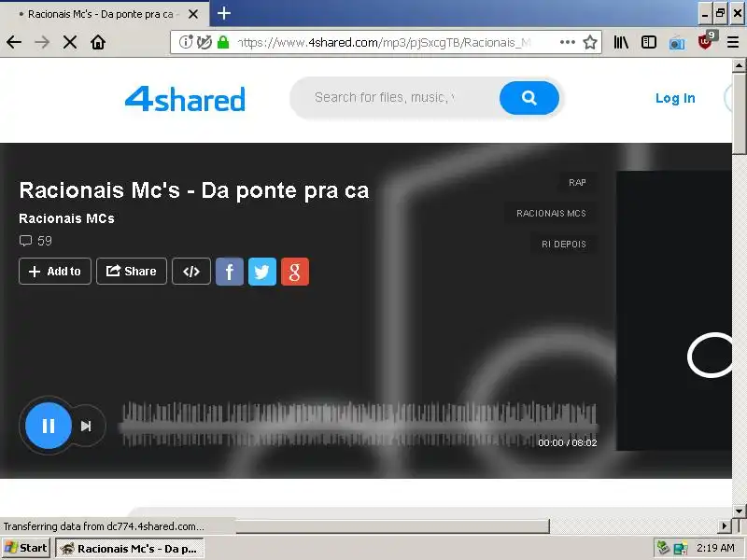
Task: Share on Facebook icon
Action: coord(230,272)
